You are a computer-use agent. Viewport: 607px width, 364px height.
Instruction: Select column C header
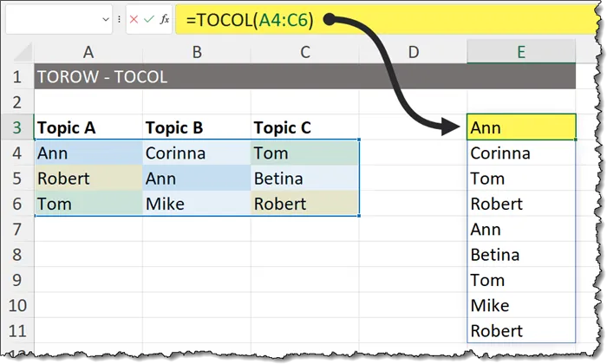(305, 52)
